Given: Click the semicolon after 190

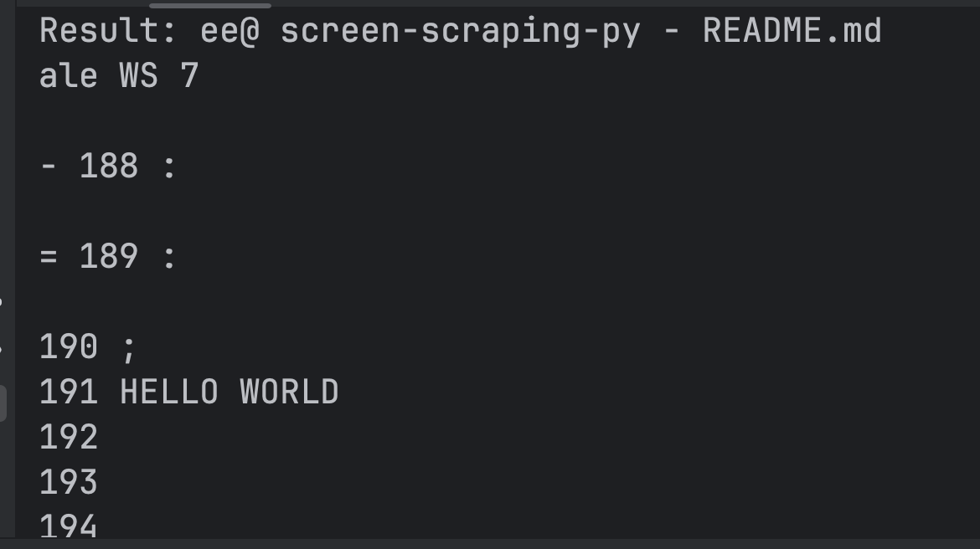Looking at the screenshot, I should tap(128, 348).
